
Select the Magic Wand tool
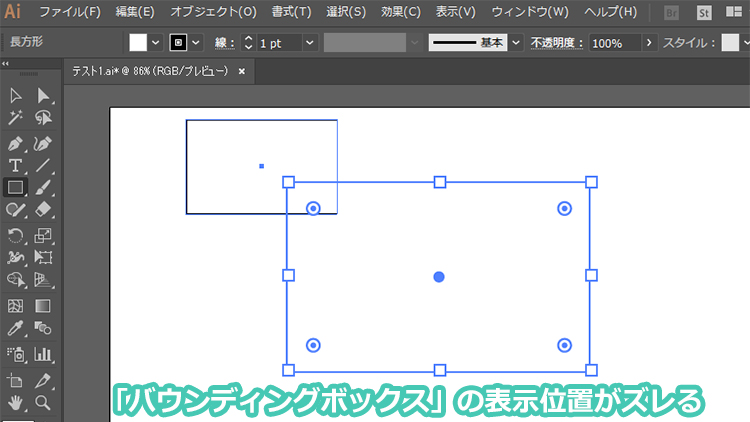tap(16, 119)
